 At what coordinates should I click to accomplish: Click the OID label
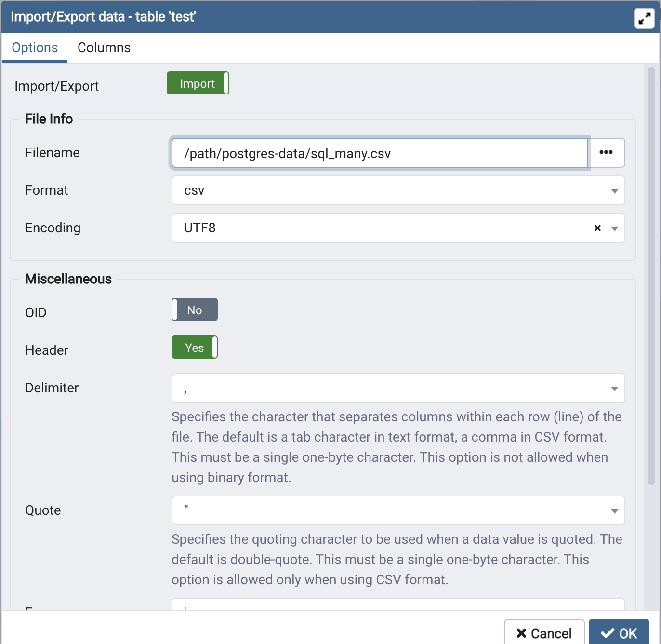pyautogui.click(x=36, y=313)
